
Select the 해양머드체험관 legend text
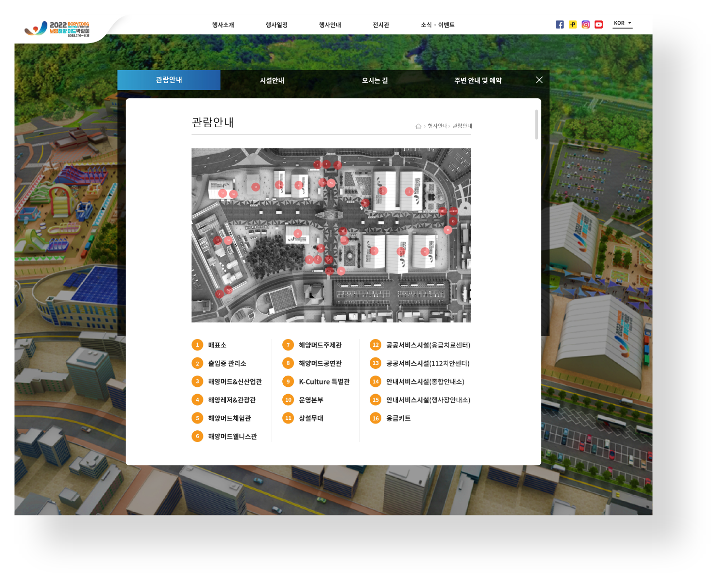230,418
